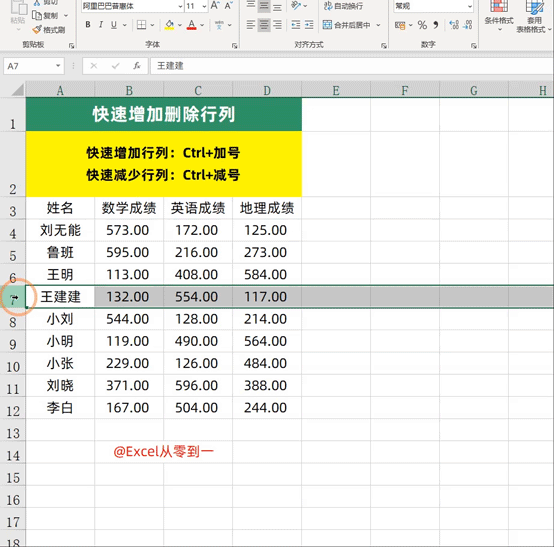Image resolution: width=554 pixels, height=547 pixels.
Task: Click the cell with value 408.00
Action: [x=198, y=275]
